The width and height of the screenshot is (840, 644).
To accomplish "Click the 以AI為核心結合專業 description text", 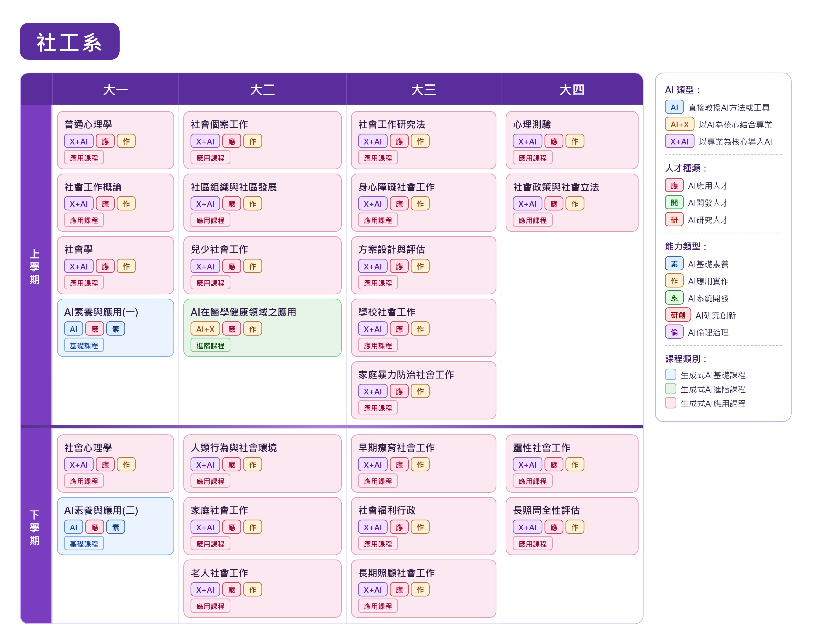I will click(x=735, y=125).
